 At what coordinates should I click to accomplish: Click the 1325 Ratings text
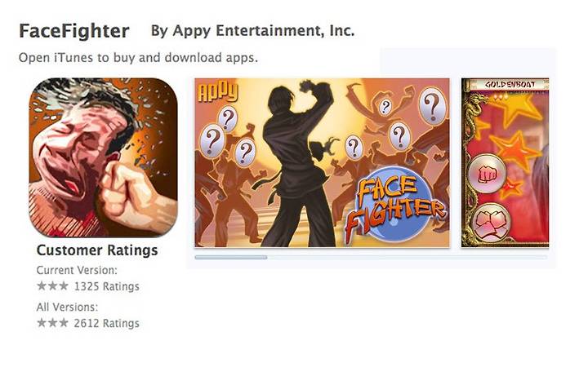coord(106,286)
